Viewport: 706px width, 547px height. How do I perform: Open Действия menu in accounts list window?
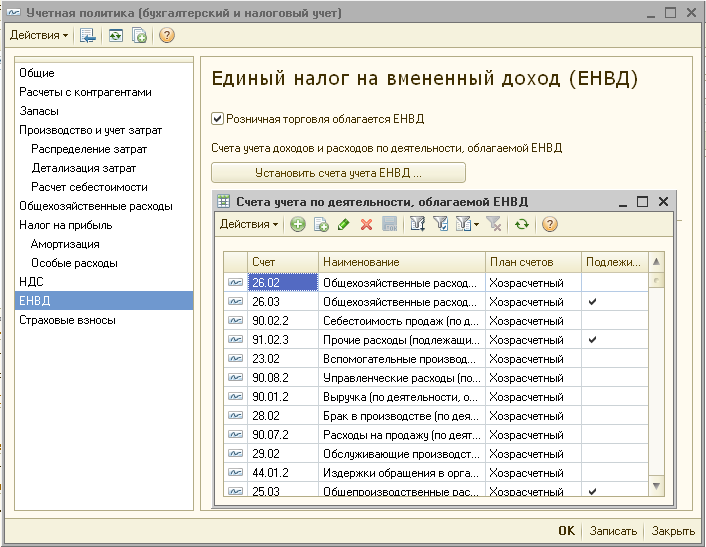tap(249, 224)
